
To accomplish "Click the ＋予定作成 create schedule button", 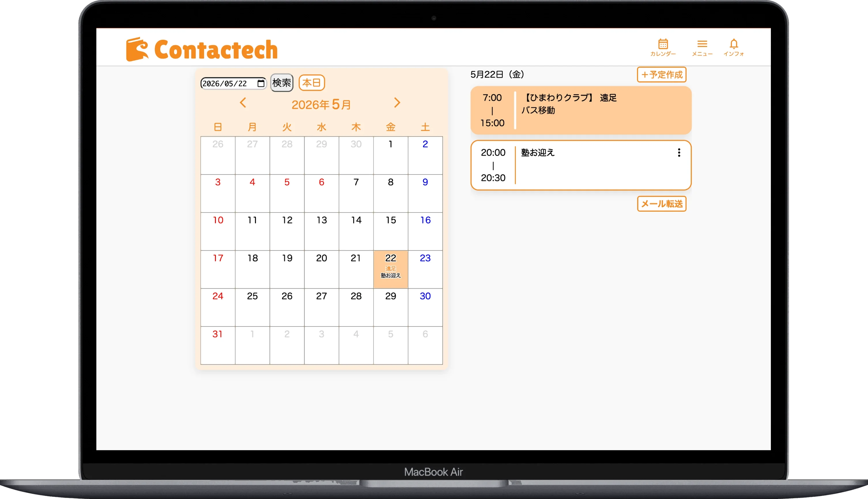I will [662, 74].
